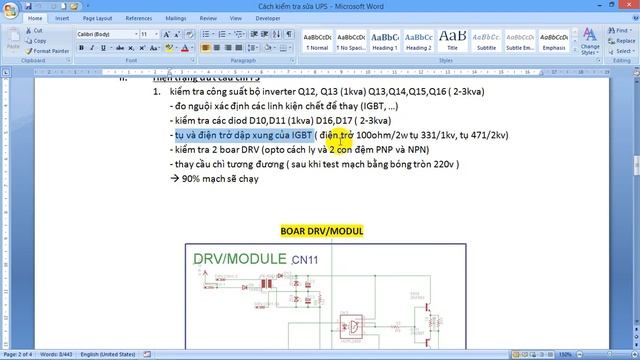This screenshot has height=360, width=640.
Task: Open the Insert tab
Action: point(62,18)
